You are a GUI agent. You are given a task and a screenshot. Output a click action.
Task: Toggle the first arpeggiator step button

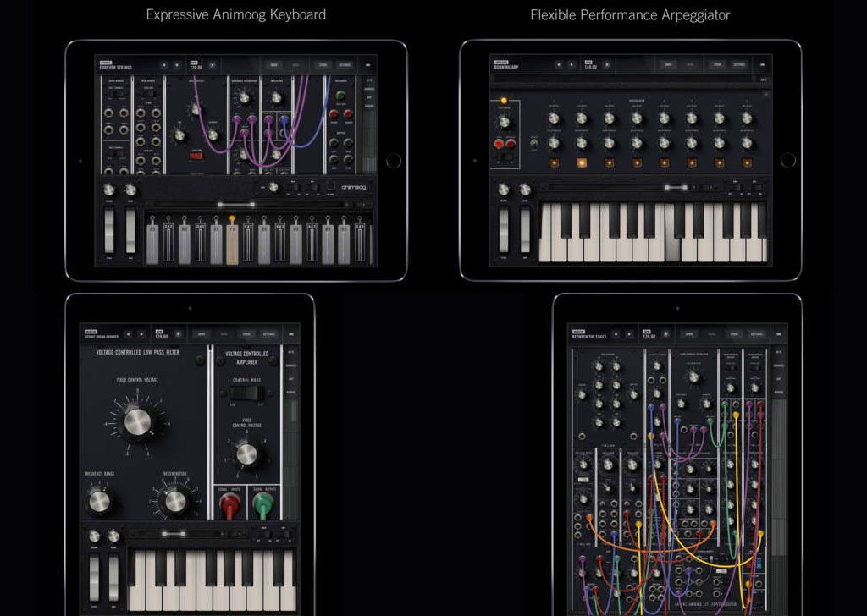(x=554, y=163)
